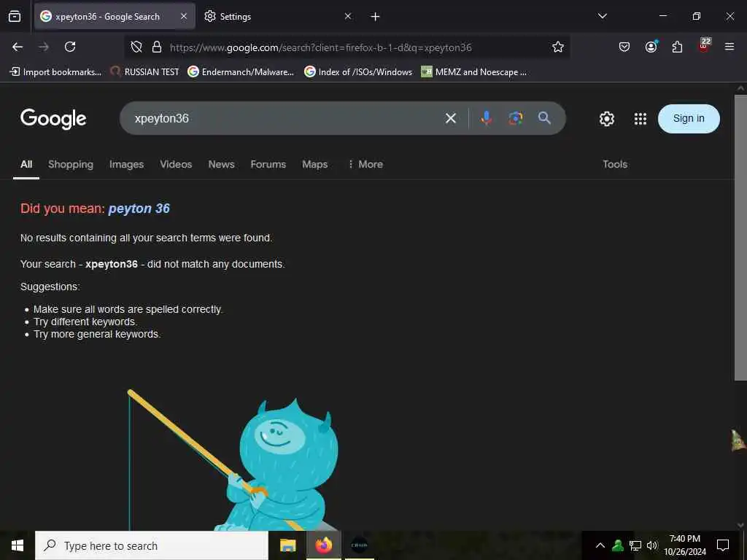Start voice search microphone
The width and height of the screenshot is (747, 560).
[487, 118]
